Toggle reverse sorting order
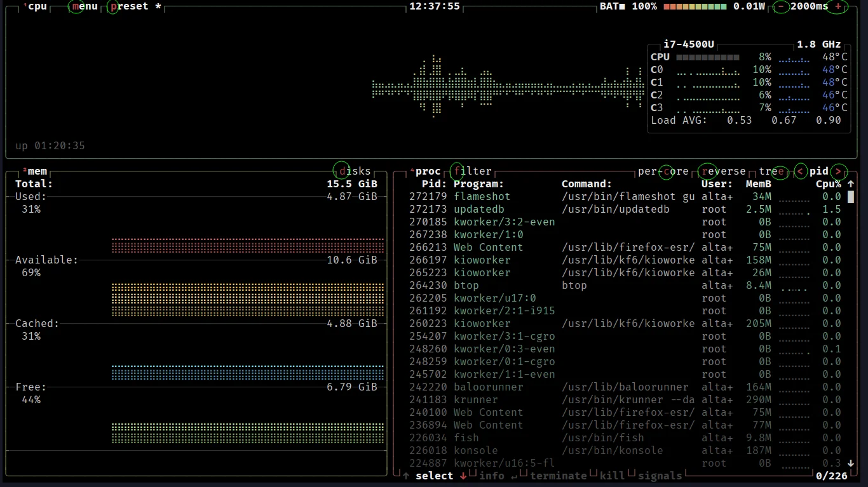Viewport: 868px width, 487px height. tap(724, 171)
